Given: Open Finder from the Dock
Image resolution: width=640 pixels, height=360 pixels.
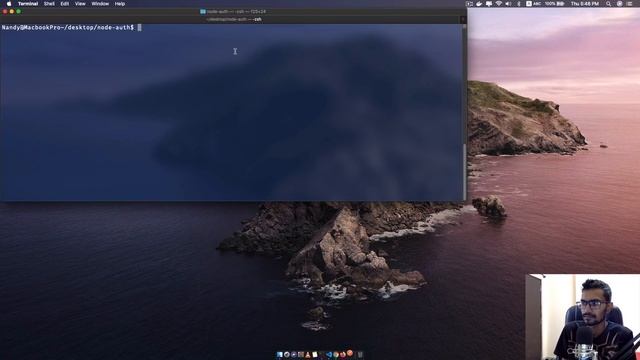Looking at the screenshot, I should click(280, 355).
